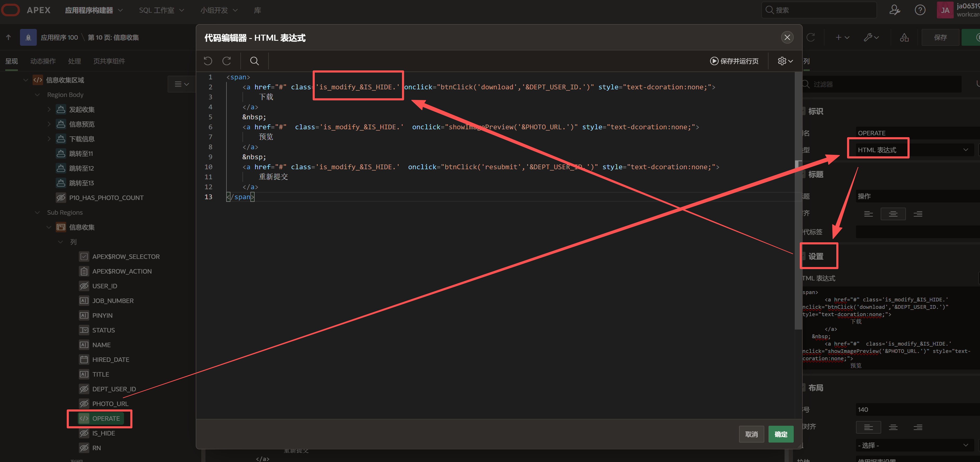Expand the 发起收集 tree item
980x462 pixels.
pos(49,110)
